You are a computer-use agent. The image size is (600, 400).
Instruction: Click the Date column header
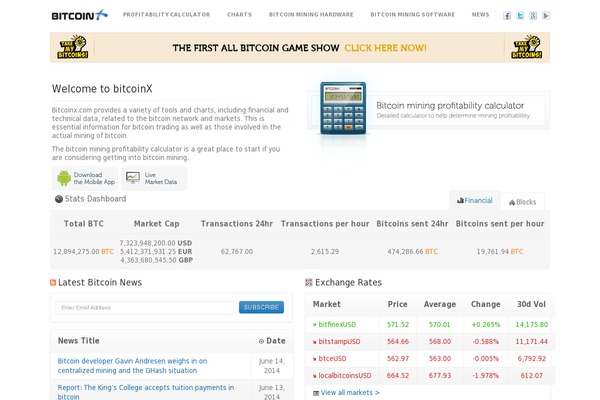pos(276,341)
